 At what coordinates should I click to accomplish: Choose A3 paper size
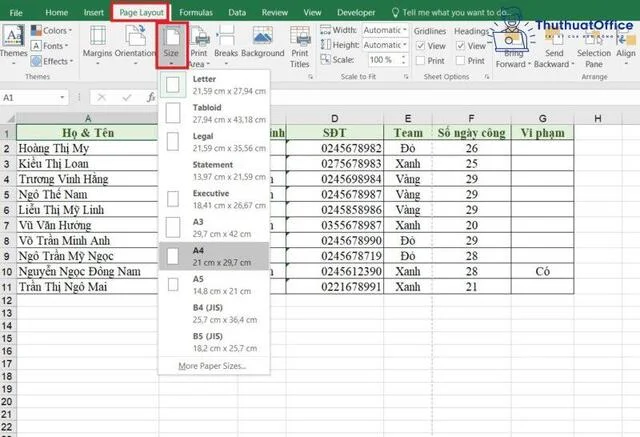pyautogui.click(x=214, y=227)
